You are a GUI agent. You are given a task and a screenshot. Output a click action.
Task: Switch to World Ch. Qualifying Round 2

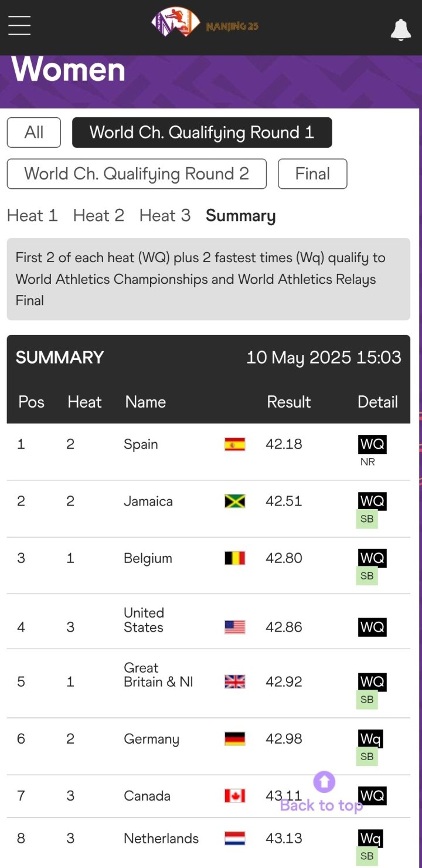point(137,174)
